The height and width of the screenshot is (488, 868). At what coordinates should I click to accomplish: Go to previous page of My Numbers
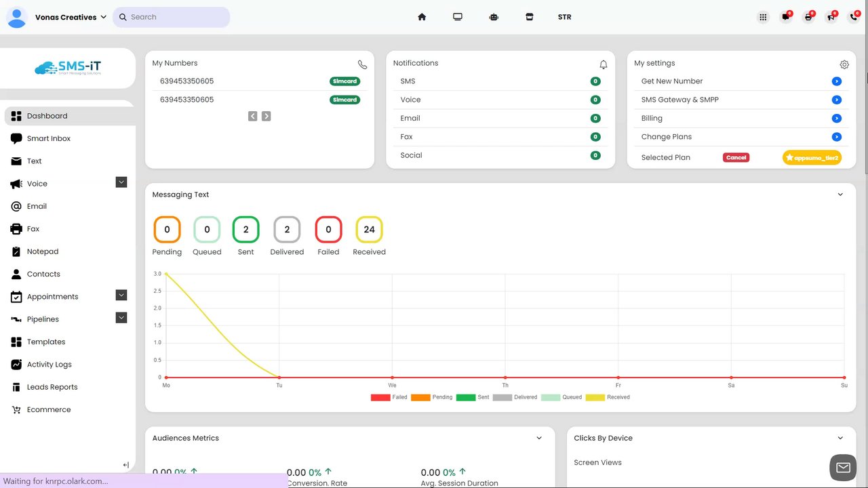point(253,116)
